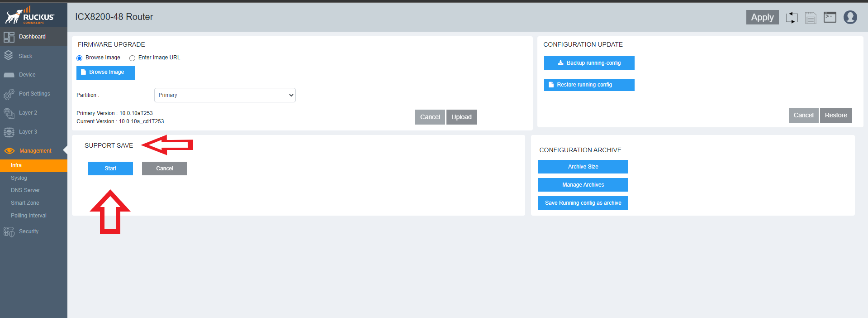
Task: Click the Stack layers icon
Action: (x=9, y=56)
